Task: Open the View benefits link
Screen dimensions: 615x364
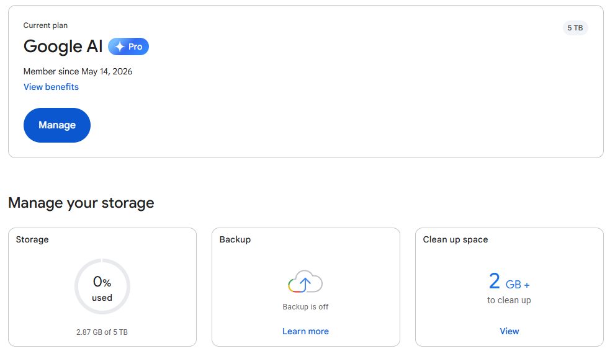Action: pyautogui.click(x=51, y=87)
